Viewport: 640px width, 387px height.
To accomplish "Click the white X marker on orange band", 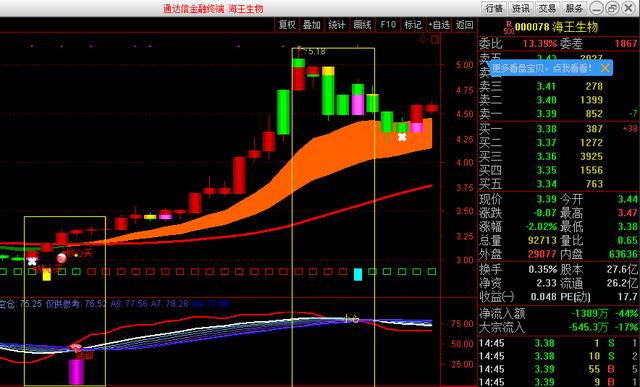I will pyautogui.click(x=402, y=137).
